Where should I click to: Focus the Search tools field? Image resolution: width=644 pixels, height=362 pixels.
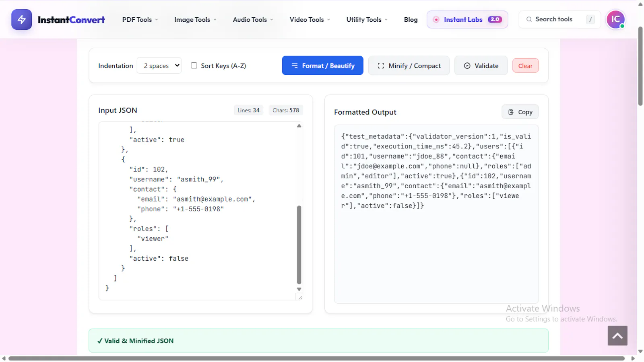coord(559,19)
